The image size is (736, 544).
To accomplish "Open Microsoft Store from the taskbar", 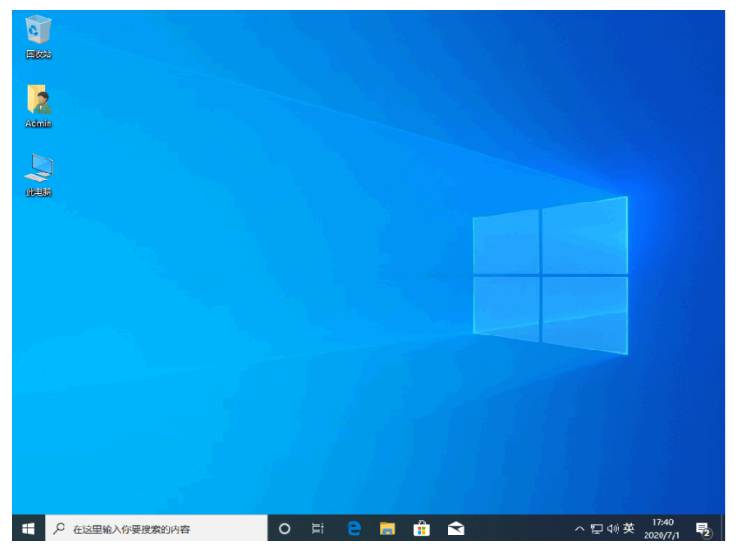I will [421, 528].
